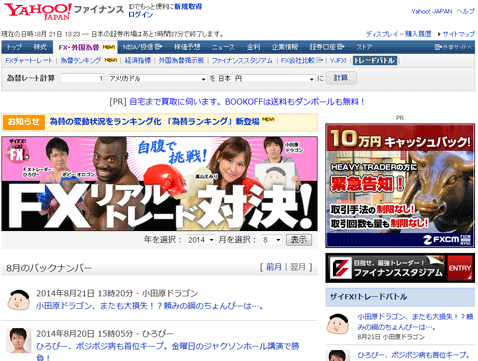Click the 表示 button
The image size is (478, 361).
click(x=299, y=240)
